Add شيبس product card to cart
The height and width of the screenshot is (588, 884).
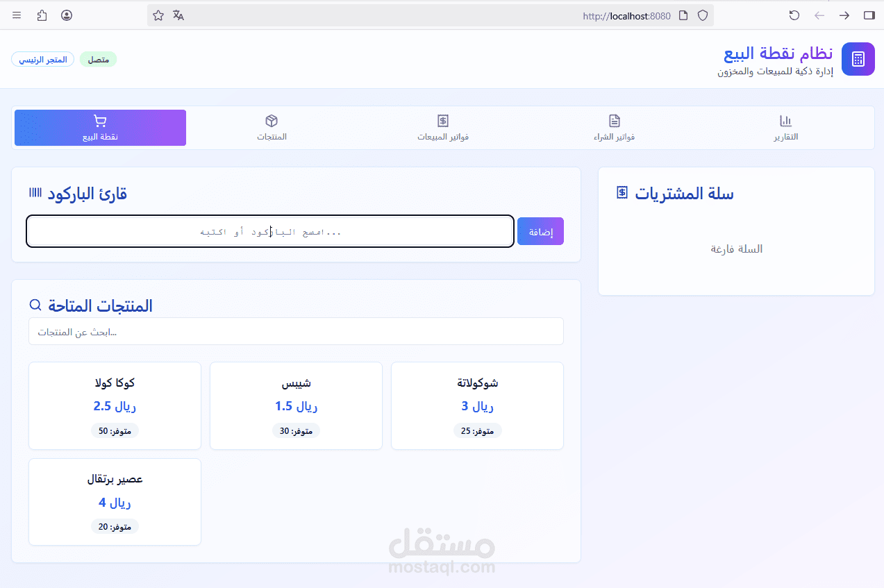[296, 405]
